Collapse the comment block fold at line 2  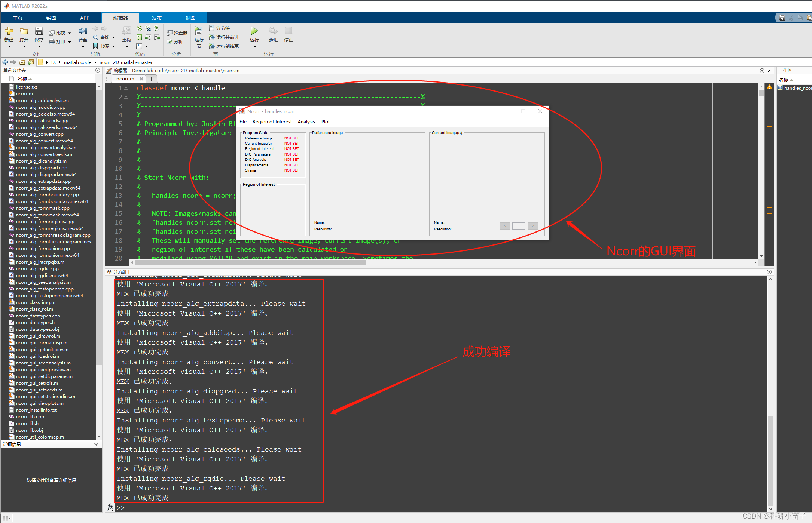126,97
